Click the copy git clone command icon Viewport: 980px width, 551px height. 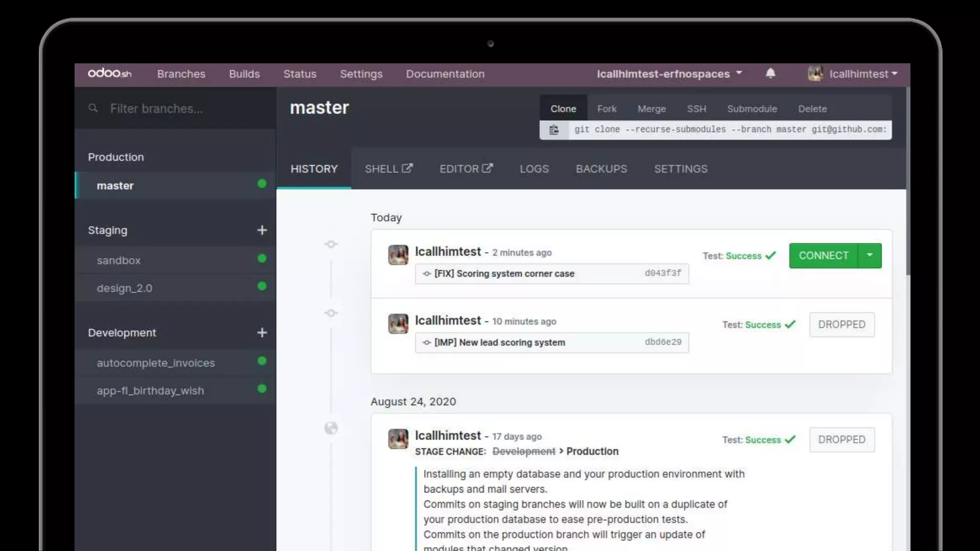click(x=554, y=130)
